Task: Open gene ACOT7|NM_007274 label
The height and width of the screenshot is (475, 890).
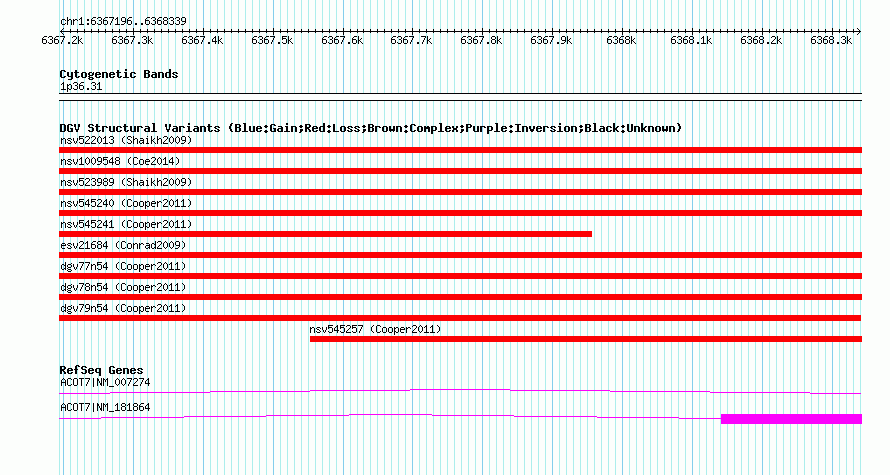Action: pyautogui.click(x=105, y=382)
